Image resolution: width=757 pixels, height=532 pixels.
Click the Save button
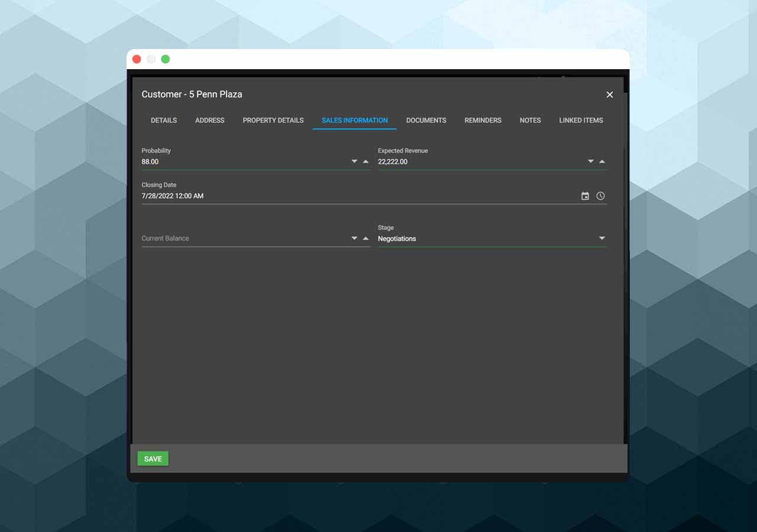pos(153,458)
